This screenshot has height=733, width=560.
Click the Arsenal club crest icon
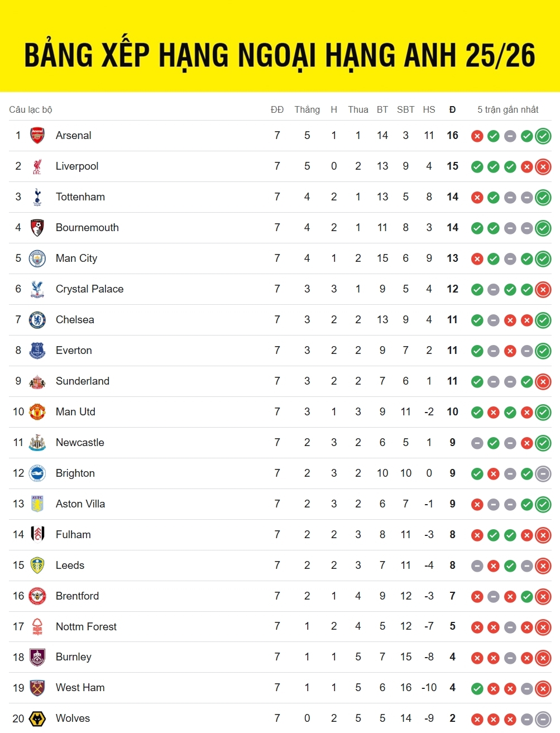coord(37,136)
